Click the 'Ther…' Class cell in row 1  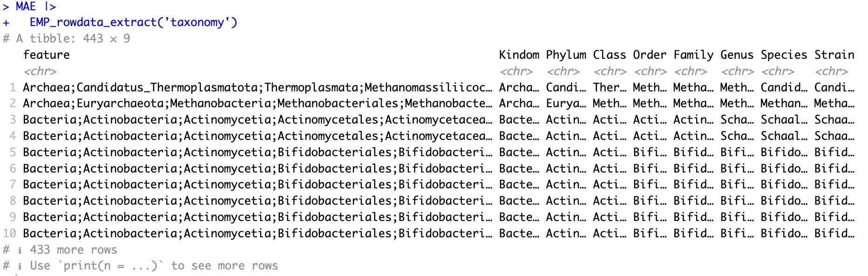coord(609,88)
